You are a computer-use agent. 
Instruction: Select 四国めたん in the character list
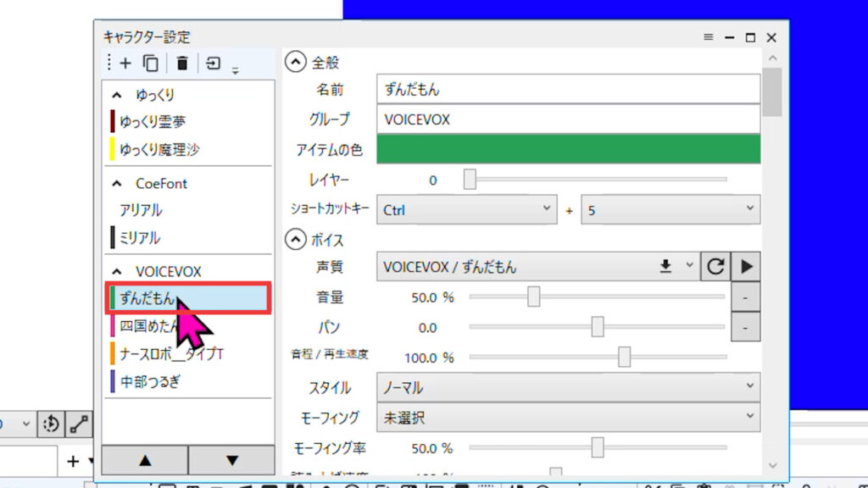point(148,326)
